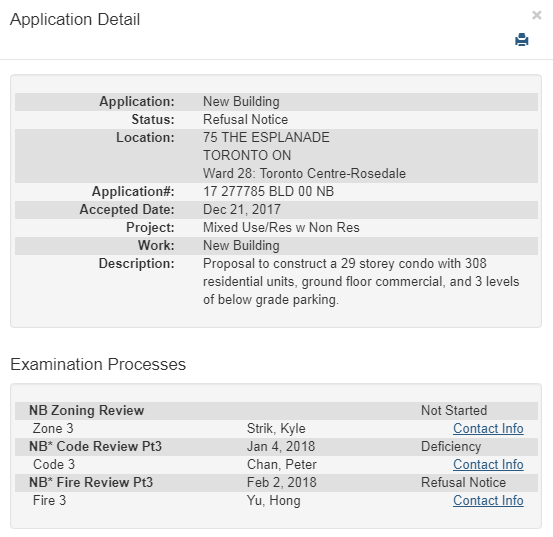Click the application number 17 277785 BLD 00 NB

pyautogui.click(x=268, y=191)
